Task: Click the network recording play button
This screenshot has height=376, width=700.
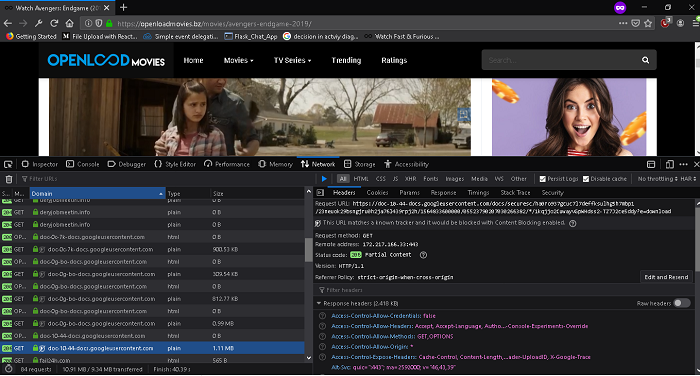Action: (x=324, y=179)
